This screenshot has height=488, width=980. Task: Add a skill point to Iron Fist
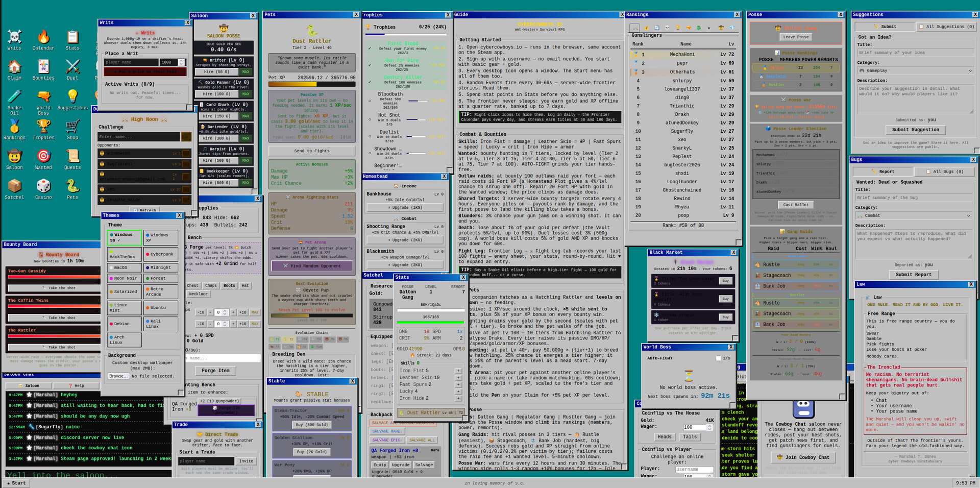point(458,371)
